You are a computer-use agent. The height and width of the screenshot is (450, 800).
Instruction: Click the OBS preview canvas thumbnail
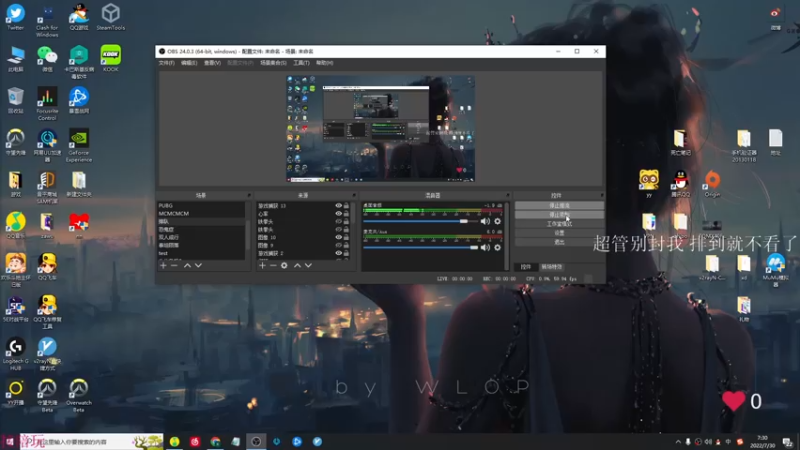click(380, 129)
